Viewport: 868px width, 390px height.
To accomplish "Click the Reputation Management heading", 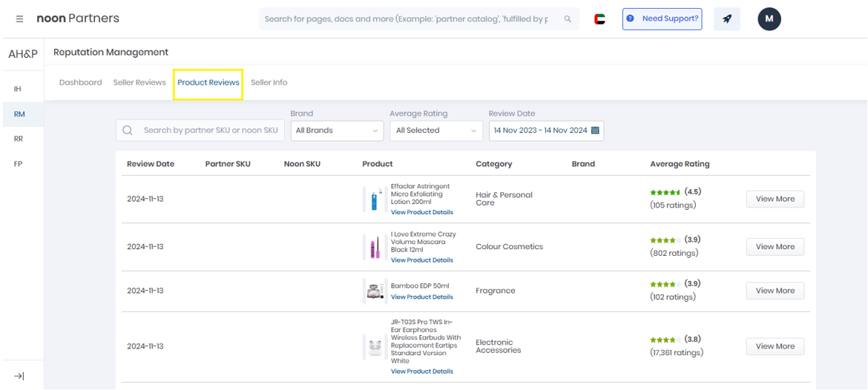I will coord(111,53).
